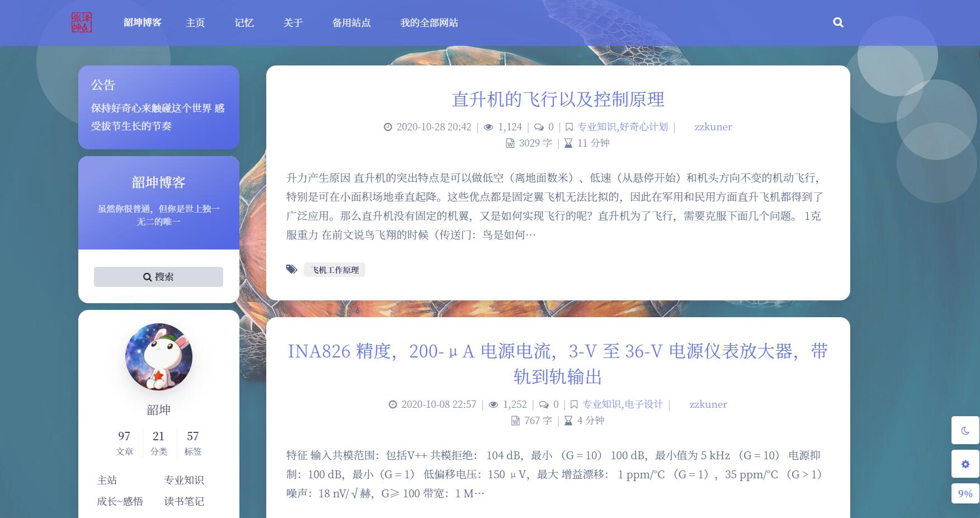
Task: Open the search magnifier in navbar
Action: click(x=838, y=22)
